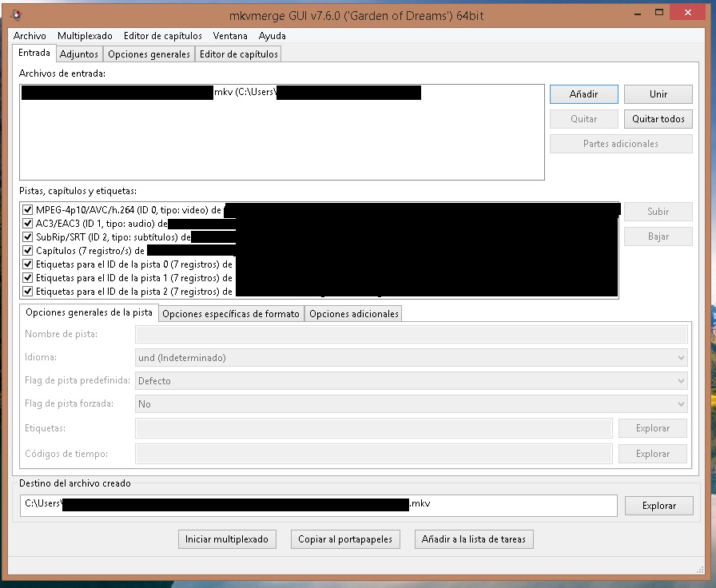Close the mkvmerge GUI window

click(x=688, y=13)
